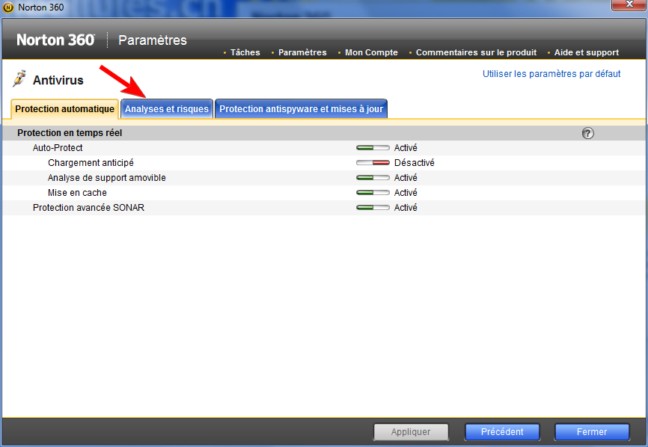Screen dimensions: 648x447
Task: Click the Précédent button
Action: coord(502,432)
